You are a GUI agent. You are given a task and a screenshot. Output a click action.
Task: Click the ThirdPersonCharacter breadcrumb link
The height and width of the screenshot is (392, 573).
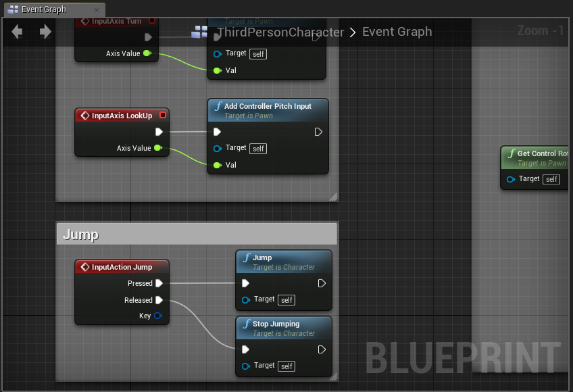click(280, 32)
